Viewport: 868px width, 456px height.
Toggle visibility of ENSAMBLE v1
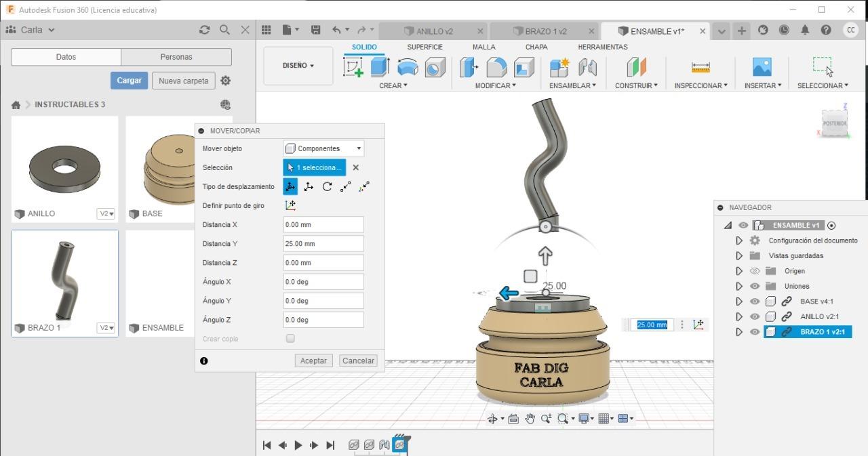tap(743, 226)
